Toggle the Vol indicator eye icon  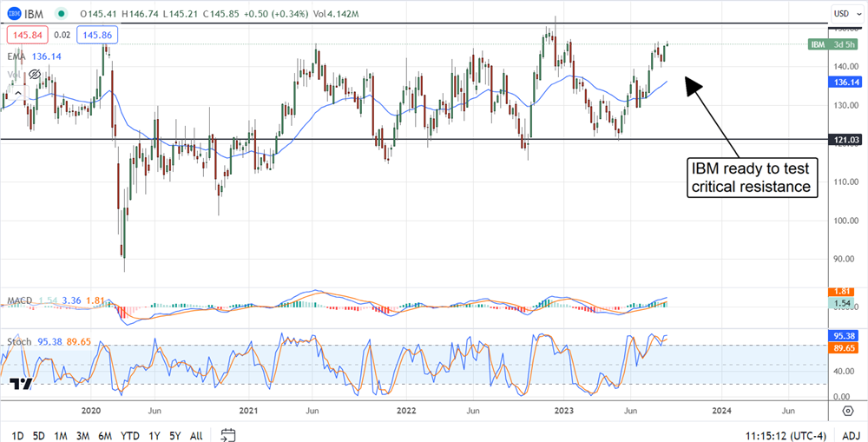(x=34, y=76)
